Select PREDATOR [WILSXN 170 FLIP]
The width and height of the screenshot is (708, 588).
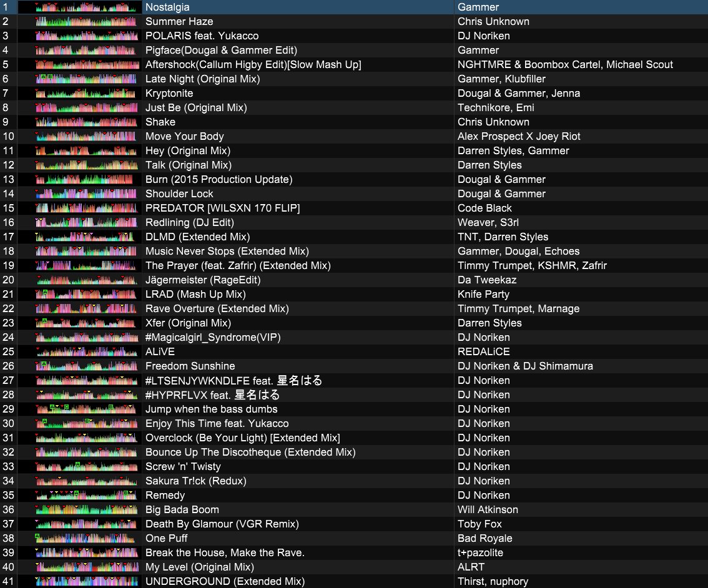click(223, 208)
